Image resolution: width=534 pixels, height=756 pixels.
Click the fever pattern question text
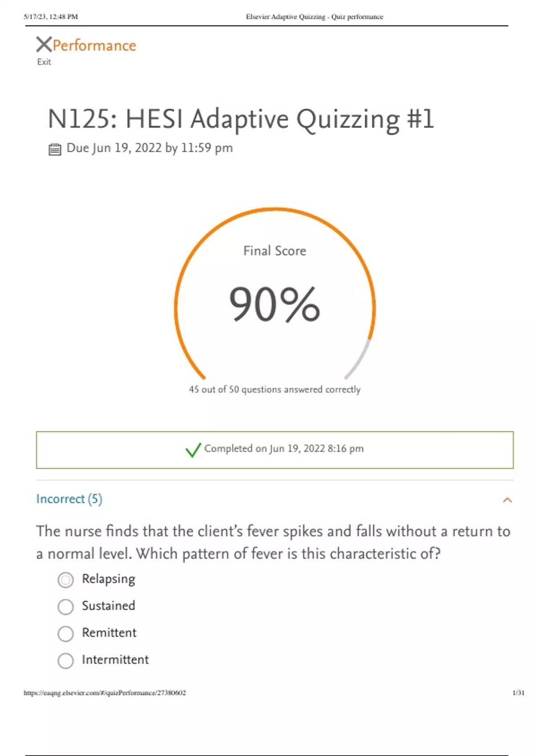(x=273, y=542)
